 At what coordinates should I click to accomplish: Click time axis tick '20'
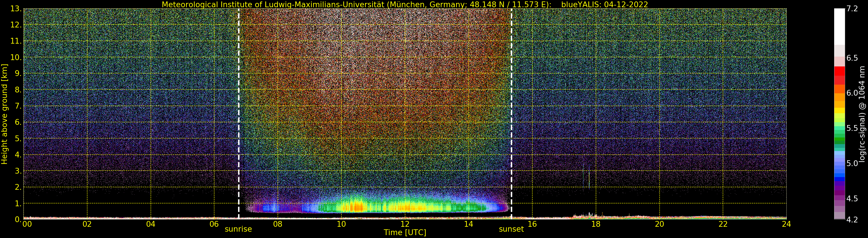pyautogui.click(x=659, y=224)
